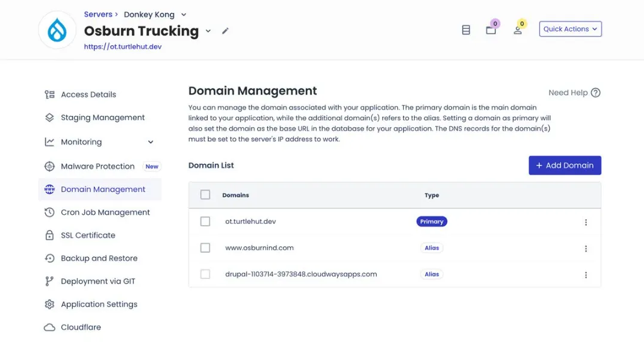
Task: Click the Need Help question mark icon
Action: tap(595, 93)
